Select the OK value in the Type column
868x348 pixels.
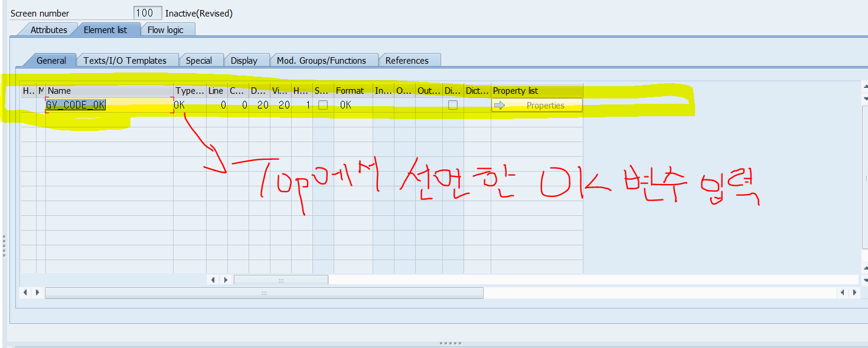(180, 105)
